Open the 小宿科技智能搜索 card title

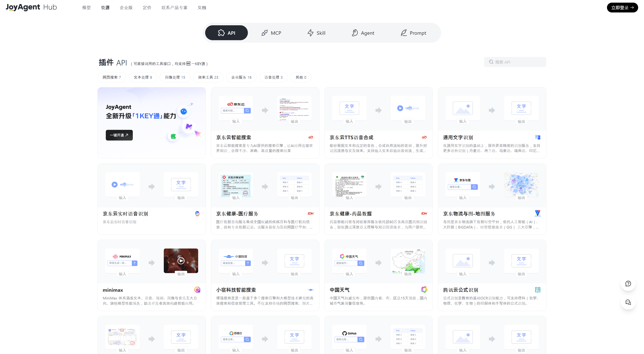(x=236, y=290)
